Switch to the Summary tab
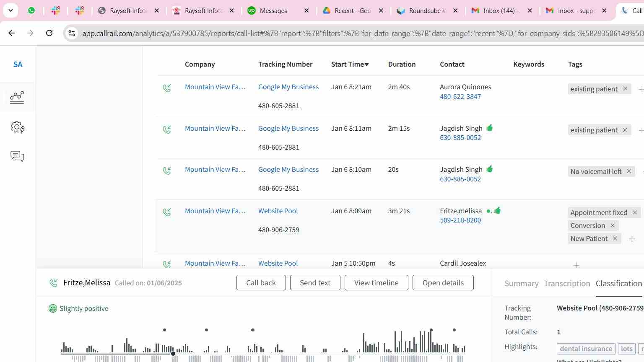This screenshot has height=362, width=644. coord(521,283)
